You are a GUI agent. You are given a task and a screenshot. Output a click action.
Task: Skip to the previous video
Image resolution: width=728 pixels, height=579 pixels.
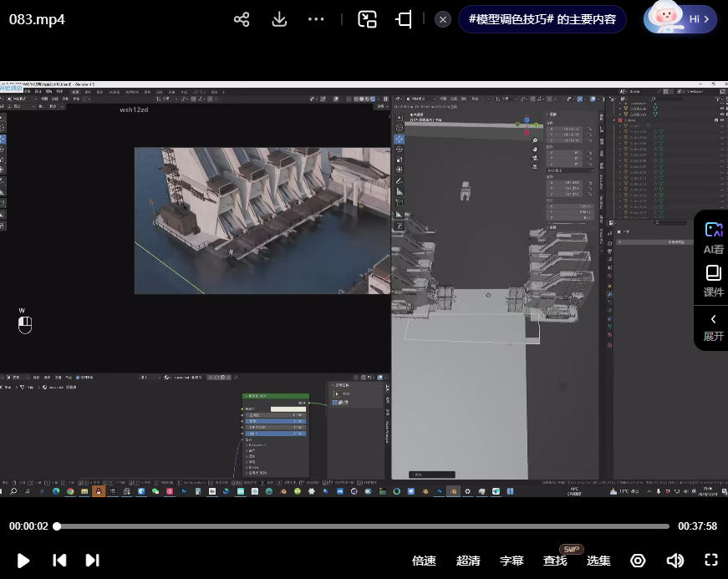59,561
